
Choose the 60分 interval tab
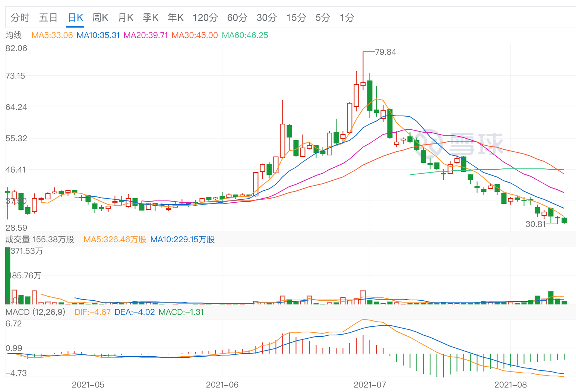click(237, 18)
